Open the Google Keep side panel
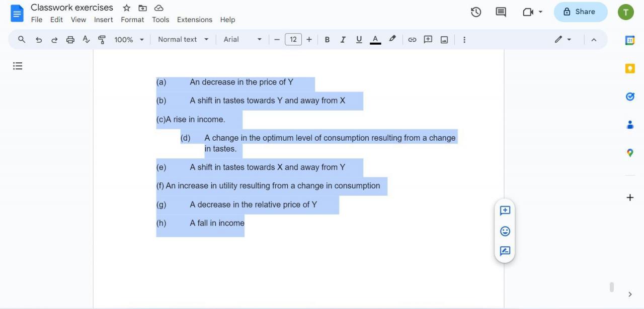Image resolution: width=644 pixels, height=309 pixels. 629,68
